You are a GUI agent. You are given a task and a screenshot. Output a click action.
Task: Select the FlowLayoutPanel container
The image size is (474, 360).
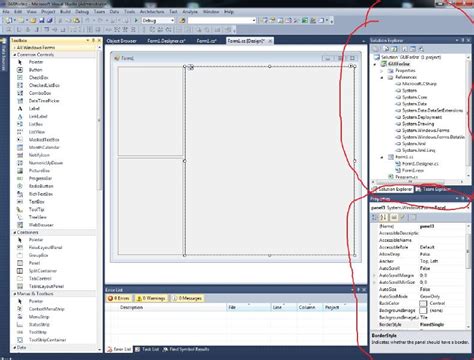45,247
